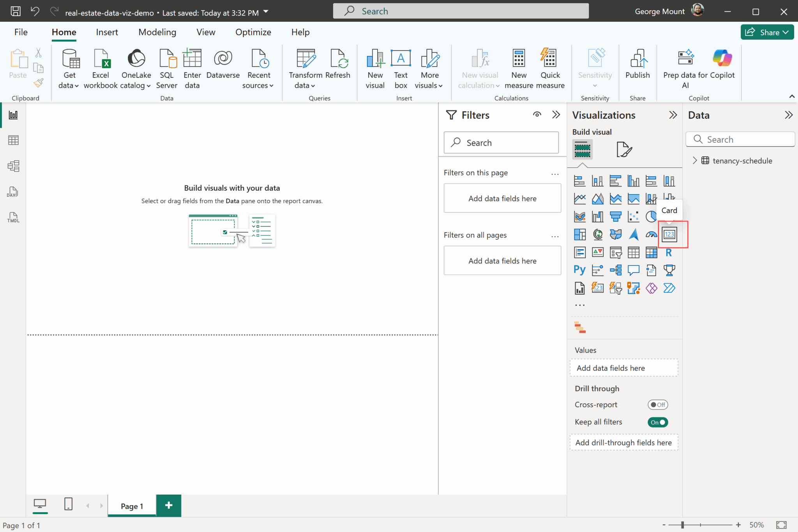This screenshot has width=798, height=532.
Task: Add a new page with plus button
Action: point(168,505)
